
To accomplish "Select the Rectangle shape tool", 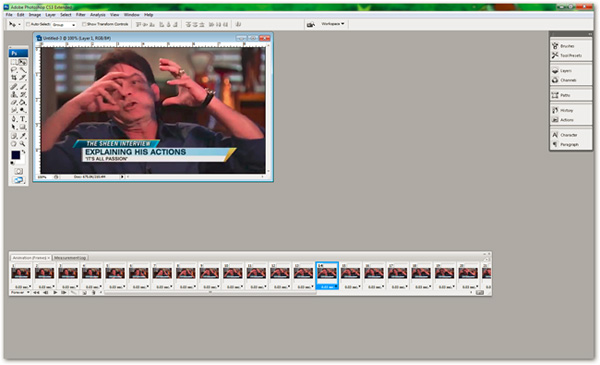I will pyautogui.click(x=23, y=127).
